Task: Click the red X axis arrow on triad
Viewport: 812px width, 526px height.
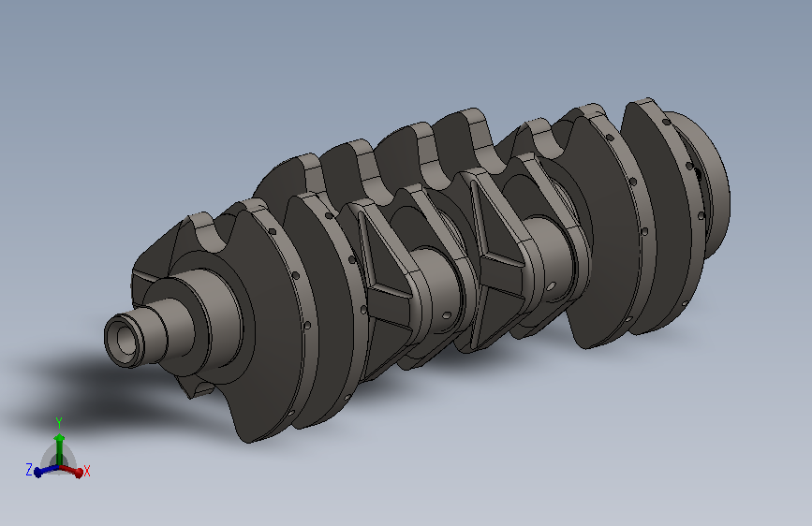Action: [72, 471]
